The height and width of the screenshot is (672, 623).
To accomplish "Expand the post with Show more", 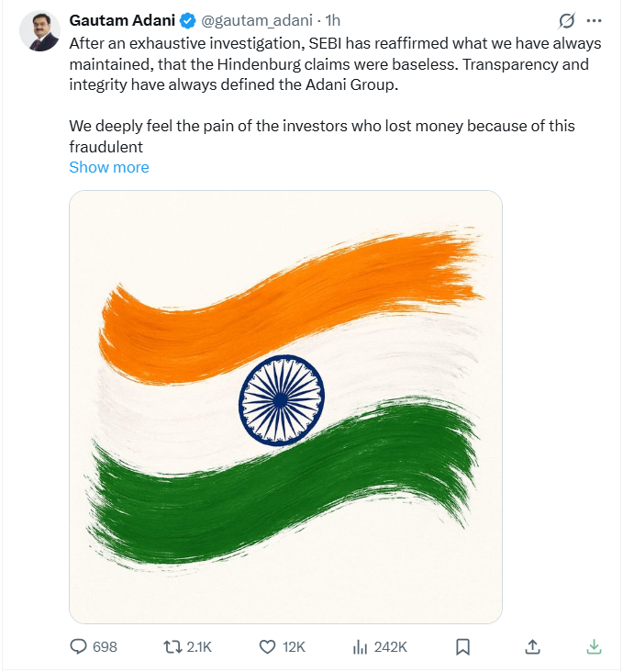I will coord(109,167).
